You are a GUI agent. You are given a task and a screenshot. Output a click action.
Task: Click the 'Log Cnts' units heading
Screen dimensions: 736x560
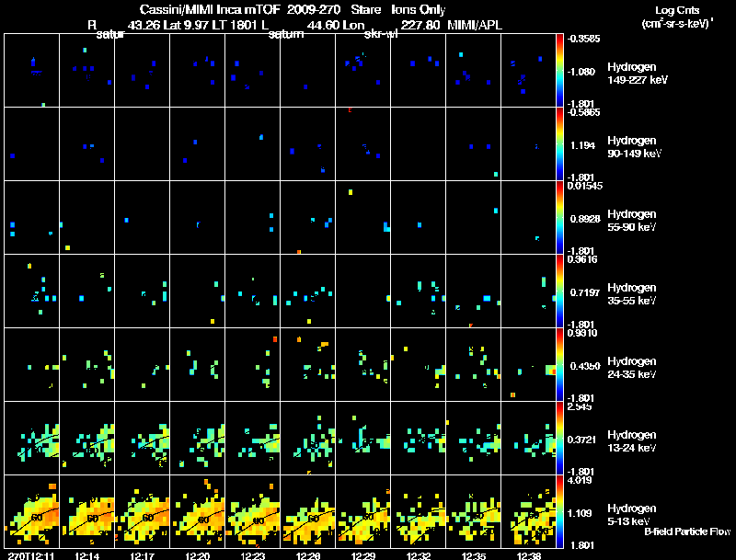tap(677, 10)
